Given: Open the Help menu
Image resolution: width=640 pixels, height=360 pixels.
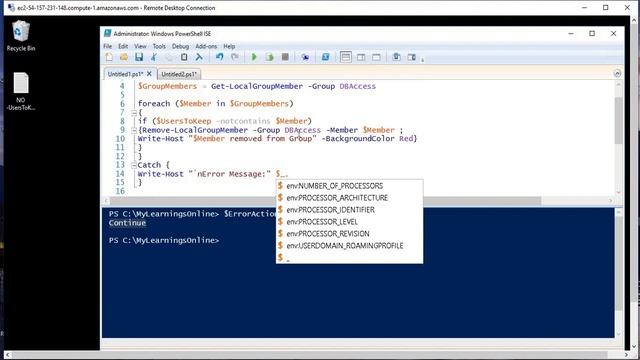Looking at the screenshot, I should (229, 46).
